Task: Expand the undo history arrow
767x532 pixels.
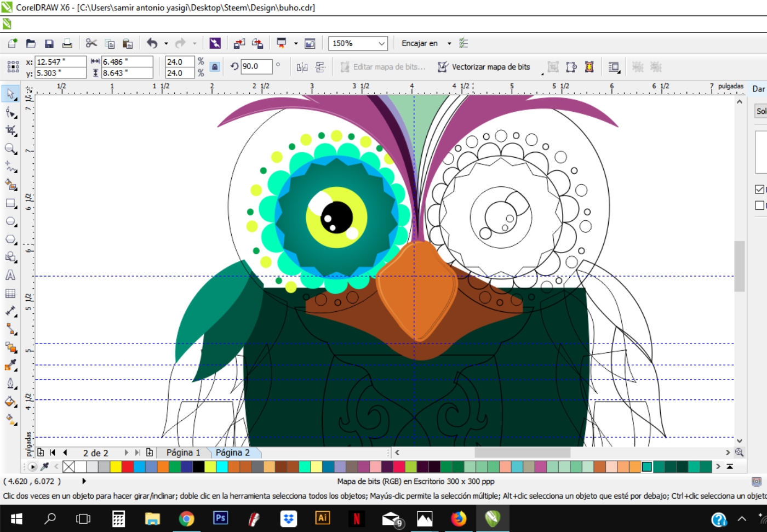Action: pyautogui.click(x=166, y=43)
